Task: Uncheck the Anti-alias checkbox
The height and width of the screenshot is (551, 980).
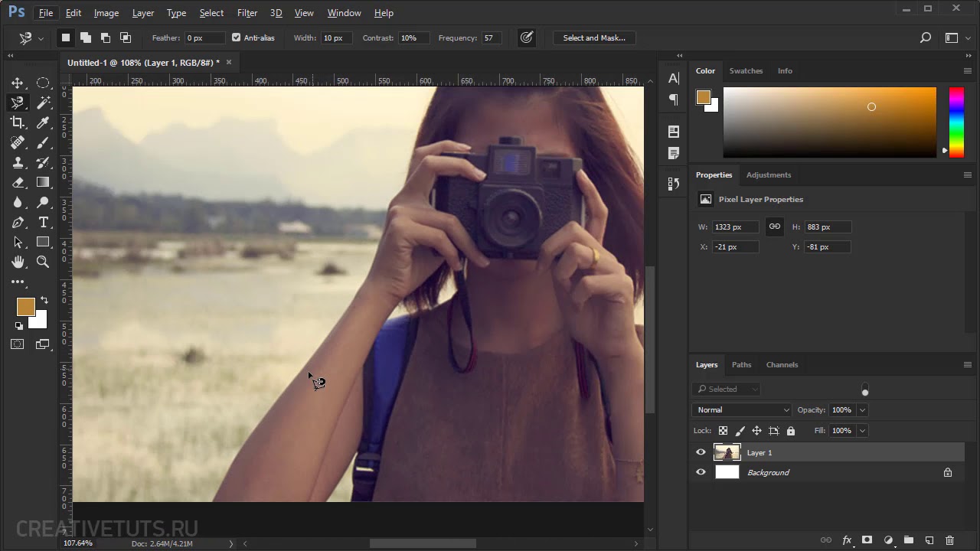Action: click(x=236, y=37)
